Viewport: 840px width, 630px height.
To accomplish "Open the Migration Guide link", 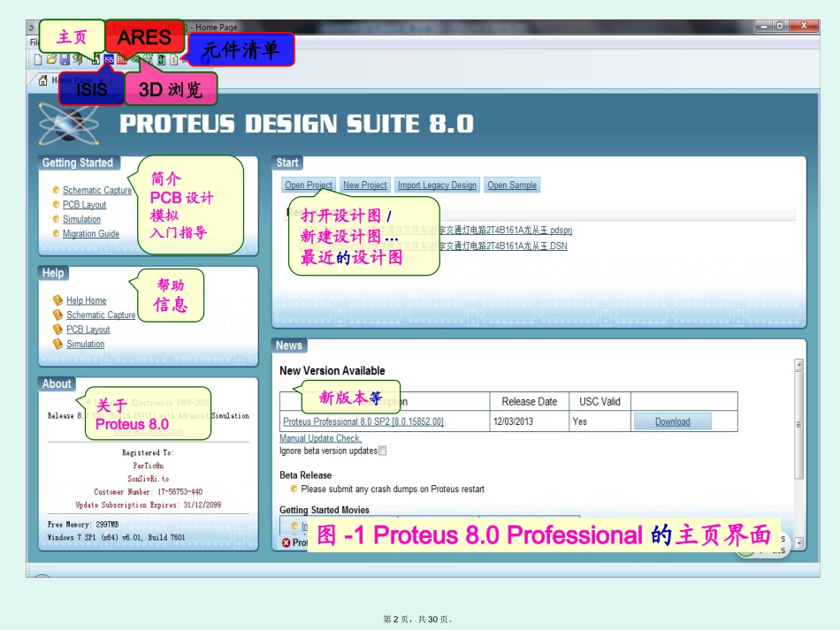I will [91, 233].
